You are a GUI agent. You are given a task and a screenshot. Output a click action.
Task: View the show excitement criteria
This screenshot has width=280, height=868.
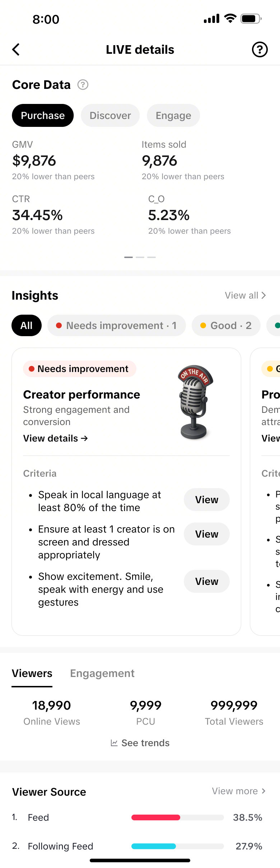(x=206, y=581)
